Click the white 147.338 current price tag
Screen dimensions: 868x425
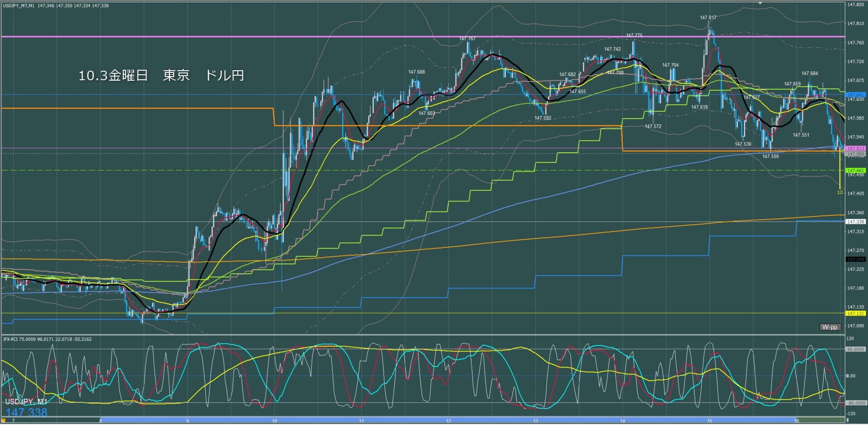[x=856, y=222]
